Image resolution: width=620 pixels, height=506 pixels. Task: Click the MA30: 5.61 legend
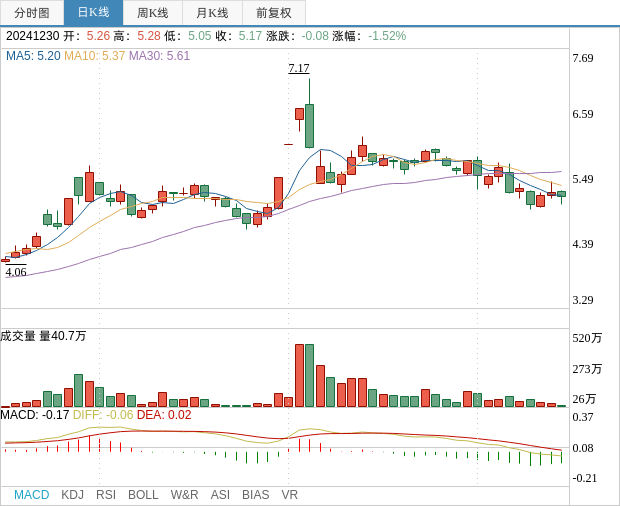159,56
